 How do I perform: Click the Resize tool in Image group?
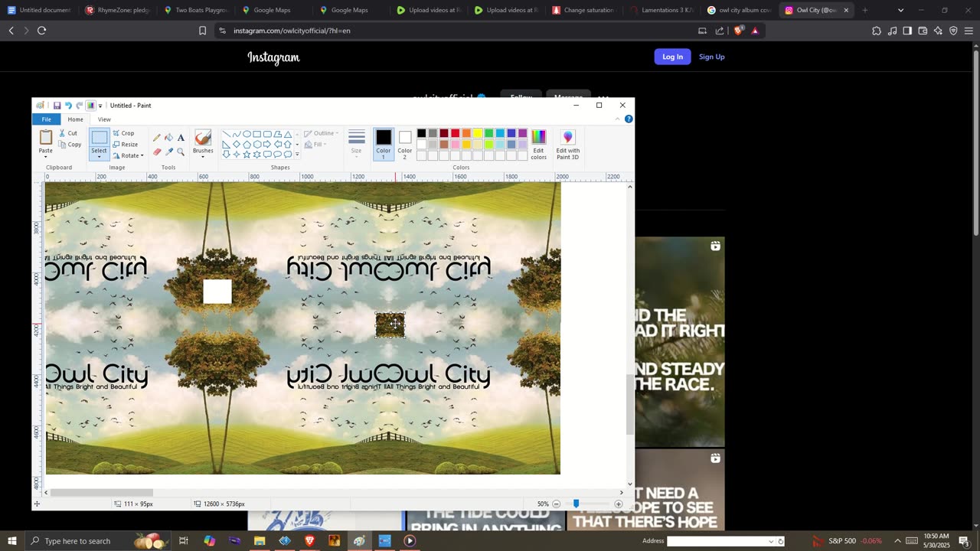(x=126, y=145)
